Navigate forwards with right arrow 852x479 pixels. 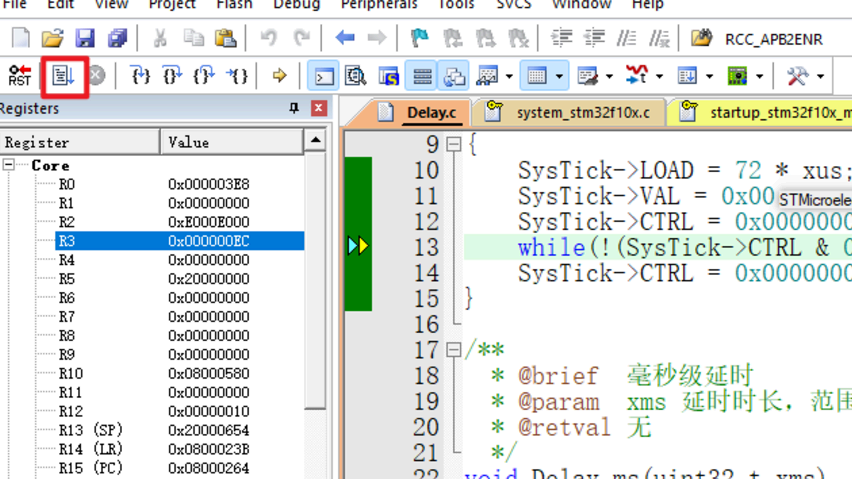click(377, 38)
